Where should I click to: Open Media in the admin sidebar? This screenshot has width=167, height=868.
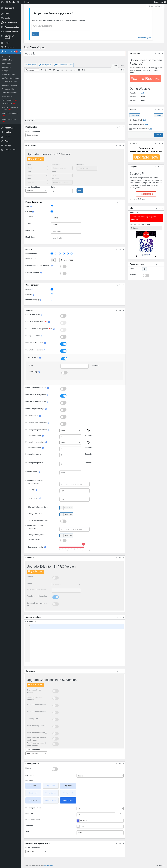tap(10, 18)
